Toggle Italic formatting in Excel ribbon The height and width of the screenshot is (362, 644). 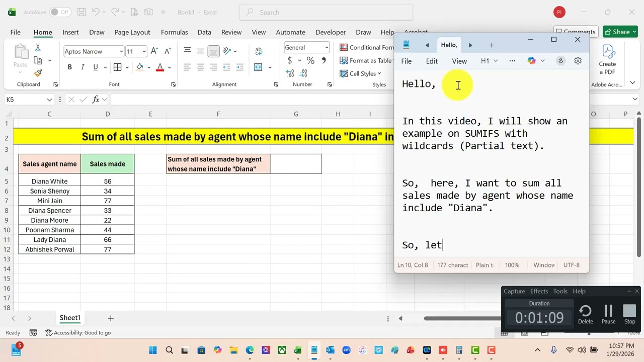click(82, 67)
